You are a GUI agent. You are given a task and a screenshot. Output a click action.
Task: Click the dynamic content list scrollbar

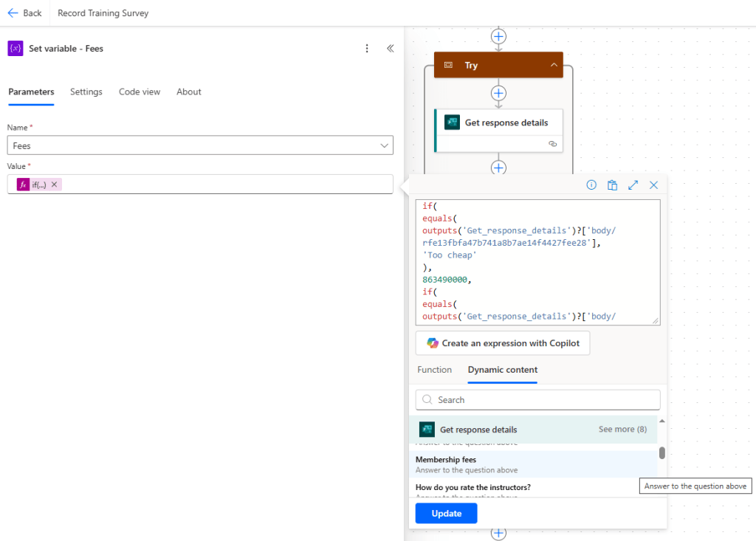click(661, 453)
